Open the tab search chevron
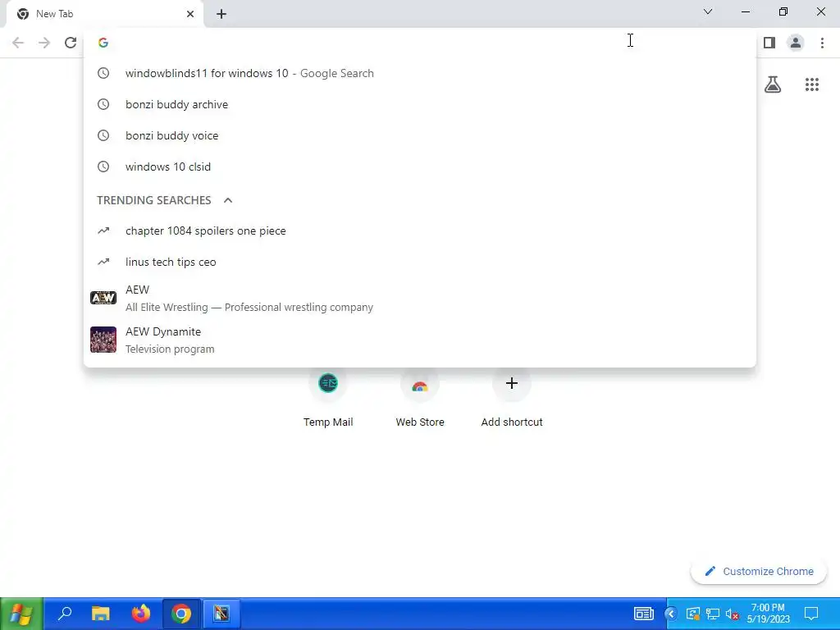The height and width of the screenshot is (630, 840). tap(708, 11)
